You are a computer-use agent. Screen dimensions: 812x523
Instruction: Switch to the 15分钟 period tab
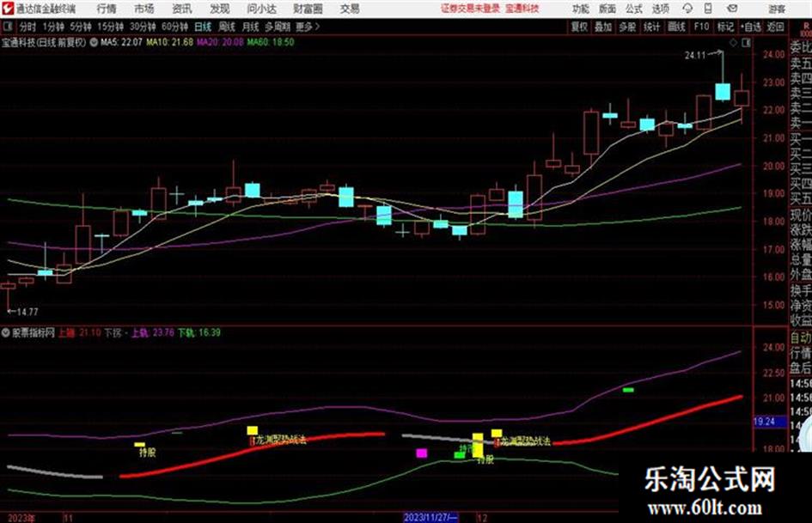coord(111,27)
